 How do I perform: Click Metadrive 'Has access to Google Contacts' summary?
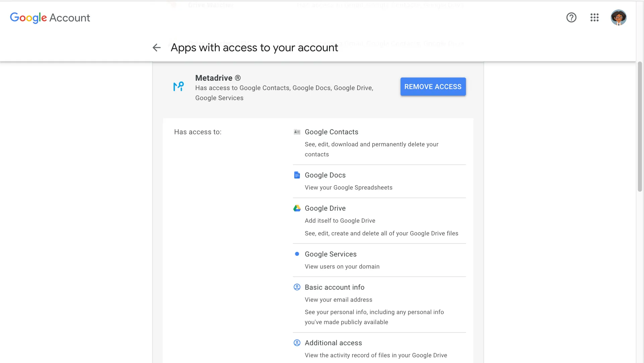coord(284,93)
